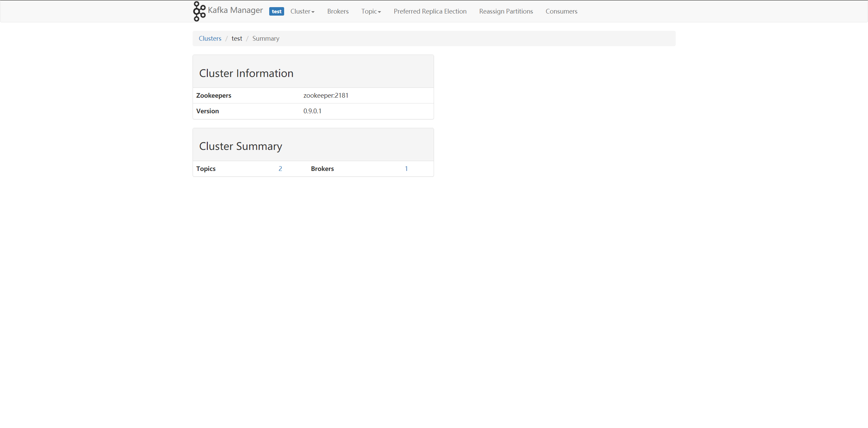Click the Kafka Manager logo icon
The width and height of the screenshot is (868, 428).
click(x=199, y=11)
